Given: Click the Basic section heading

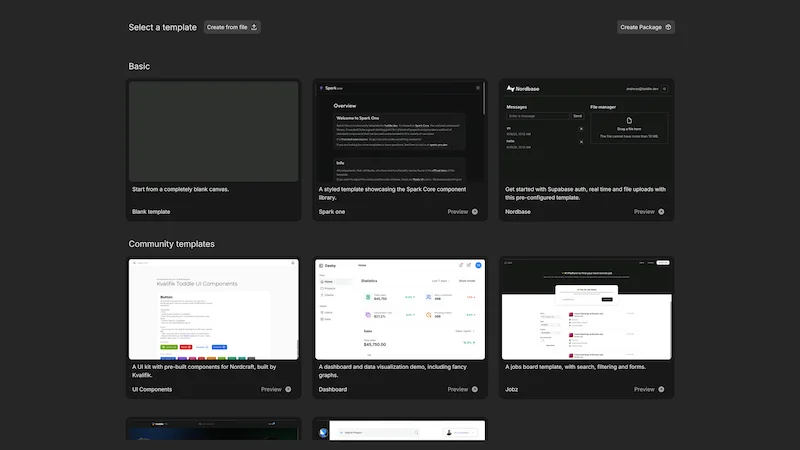Looking at the screenshot, I should [x=139, y=66].
